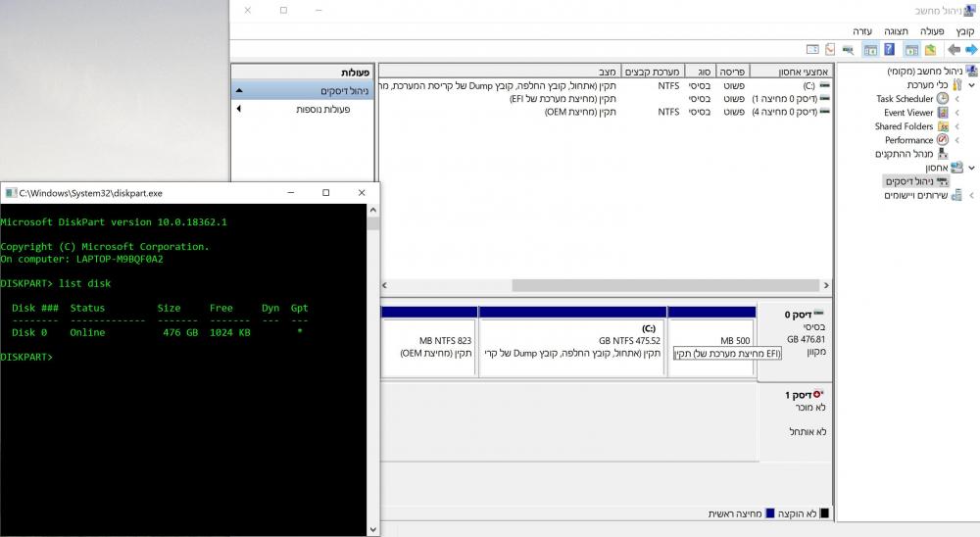Image resolution: width=980 pixels, height=537 pixels.
Task: Click the drive icon of the דיסק 0 מחיצה 4 row
Action: [x=824, y=112]
